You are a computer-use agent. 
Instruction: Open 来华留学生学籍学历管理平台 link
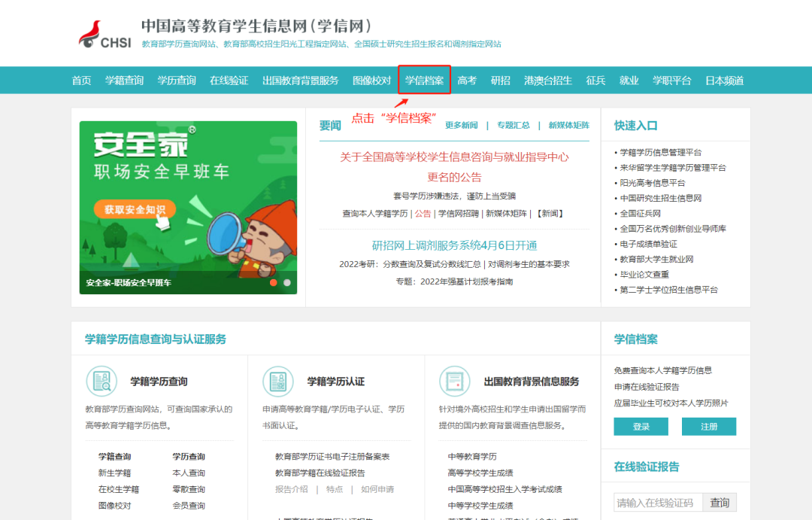pyautogui.click(x=673, y=168)
